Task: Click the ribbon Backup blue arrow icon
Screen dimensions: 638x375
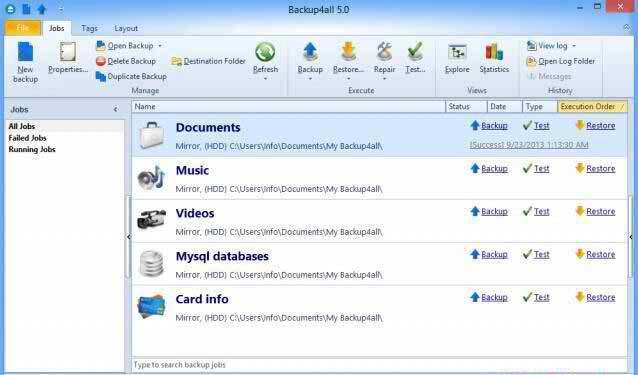Action: point(310,52)
